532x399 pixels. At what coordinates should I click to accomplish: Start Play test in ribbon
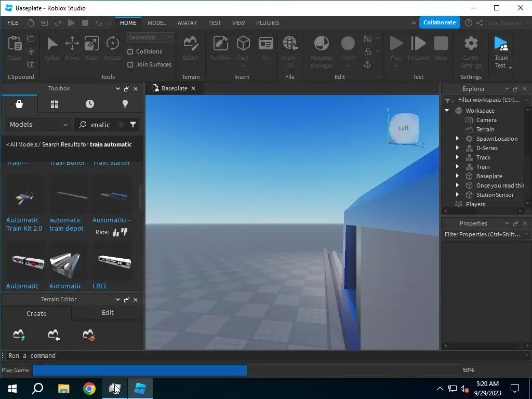point(396,48)
